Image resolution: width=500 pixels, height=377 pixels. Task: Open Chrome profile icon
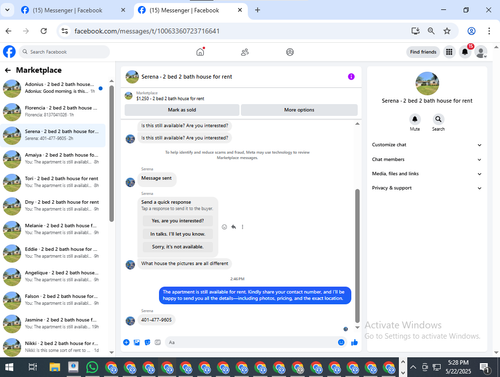(471, 31)
